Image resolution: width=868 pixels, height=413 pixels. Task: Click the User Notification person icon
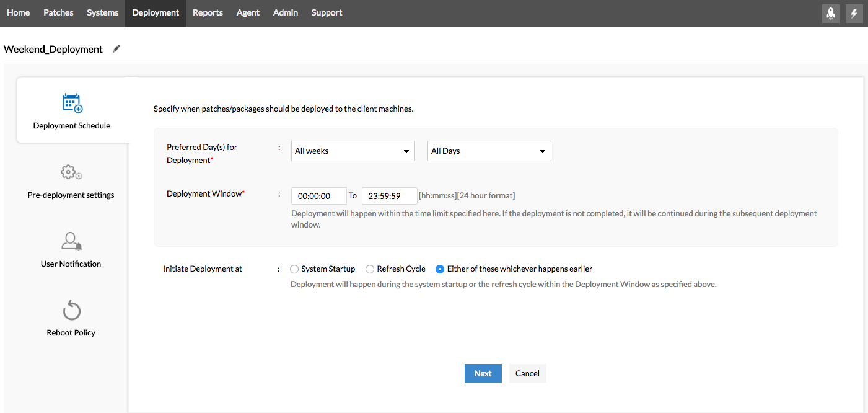point(71,241)
